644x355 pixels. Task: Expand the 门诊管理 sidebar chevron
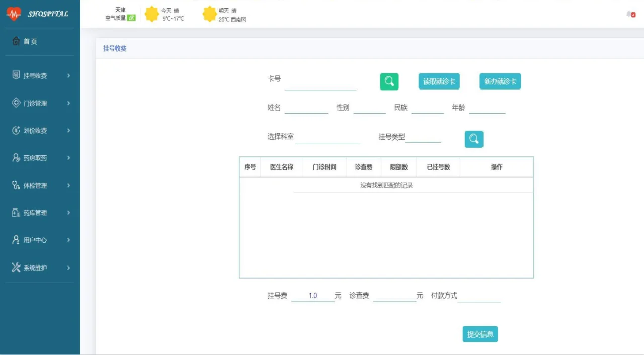tap(68, 103)
